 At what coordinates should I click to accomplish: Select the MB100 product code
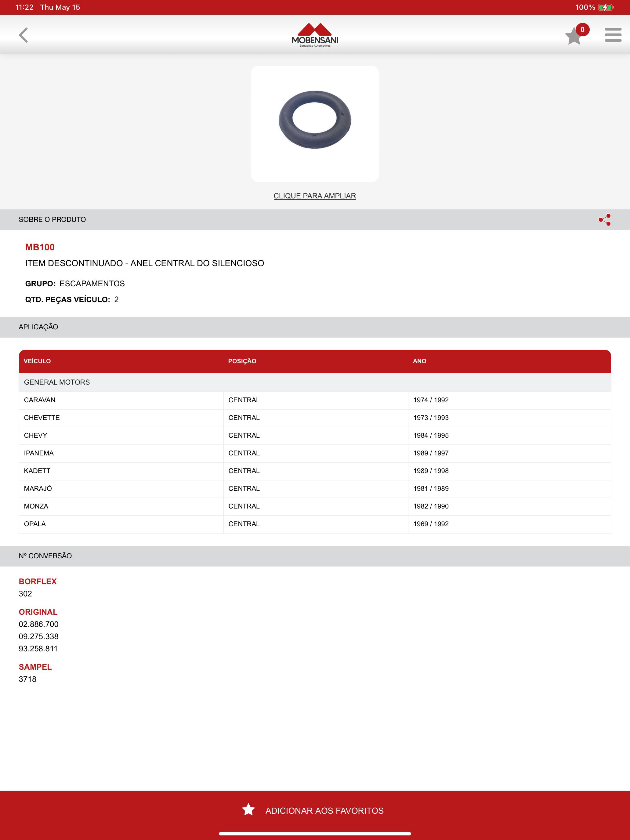pyautogui.click(x=40, y=247)
